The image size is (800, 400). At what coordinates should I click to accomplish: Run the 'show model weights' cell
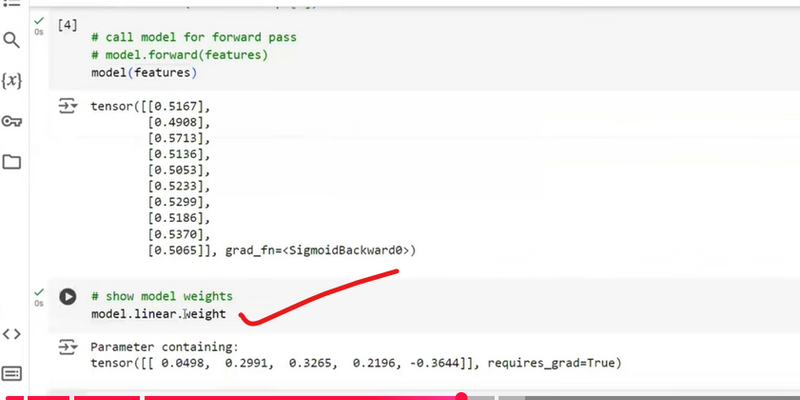coord(67,296)
